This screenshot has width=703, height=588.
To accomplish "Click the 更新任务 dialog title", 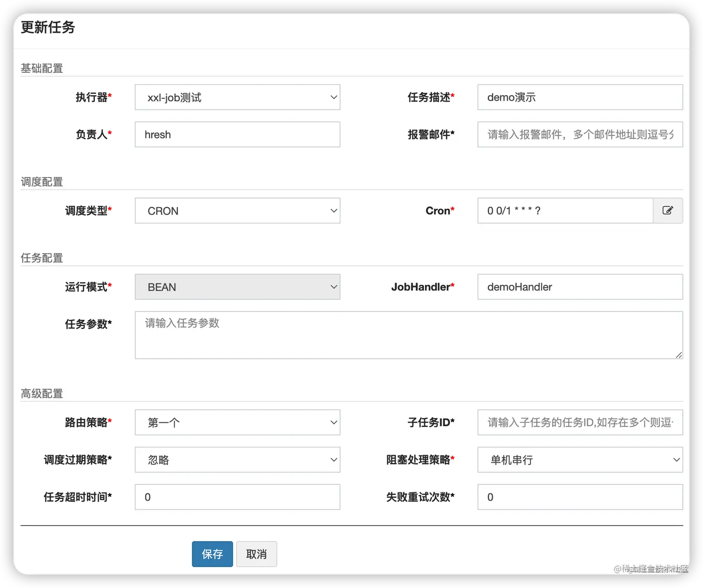I will tap(48, 27).
